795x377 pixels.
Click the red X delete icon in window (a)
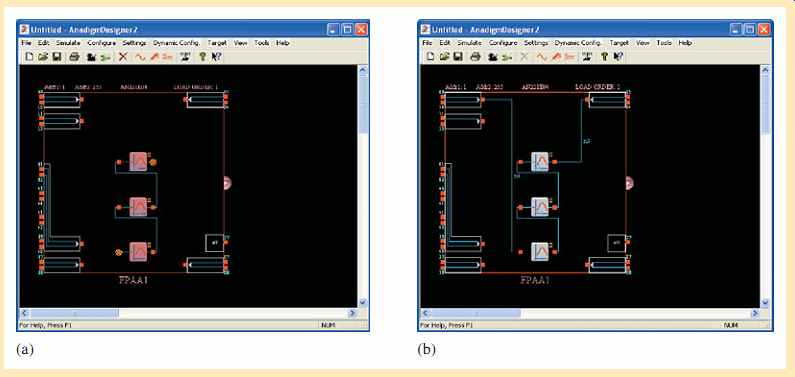(123, 57)
